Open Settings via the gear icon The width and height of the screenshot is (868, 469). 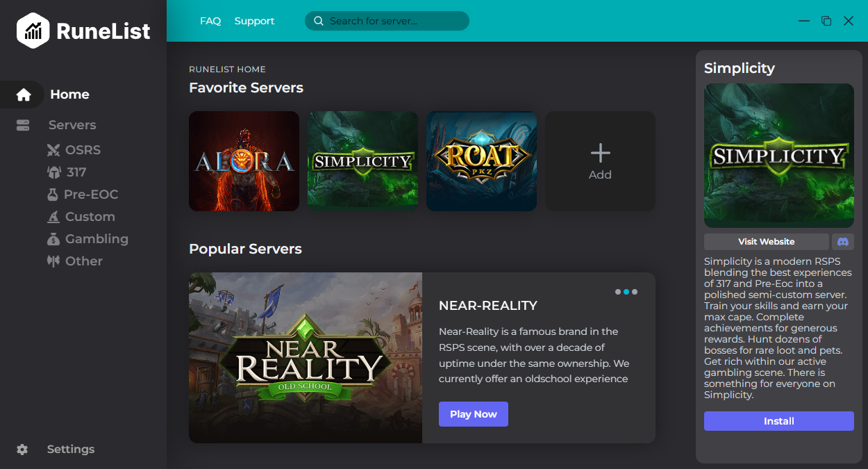pos(22,450)
